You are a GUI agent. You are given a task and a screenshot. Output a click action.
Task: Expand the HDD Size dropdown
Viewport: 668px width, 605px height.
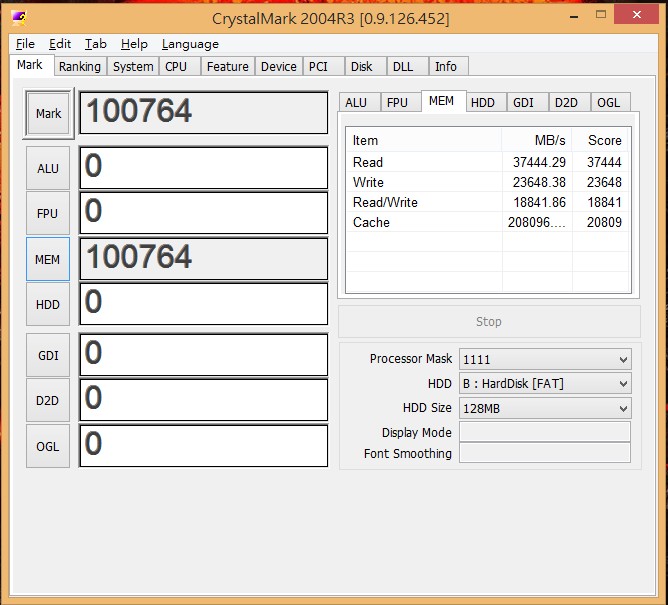point(545,408)
